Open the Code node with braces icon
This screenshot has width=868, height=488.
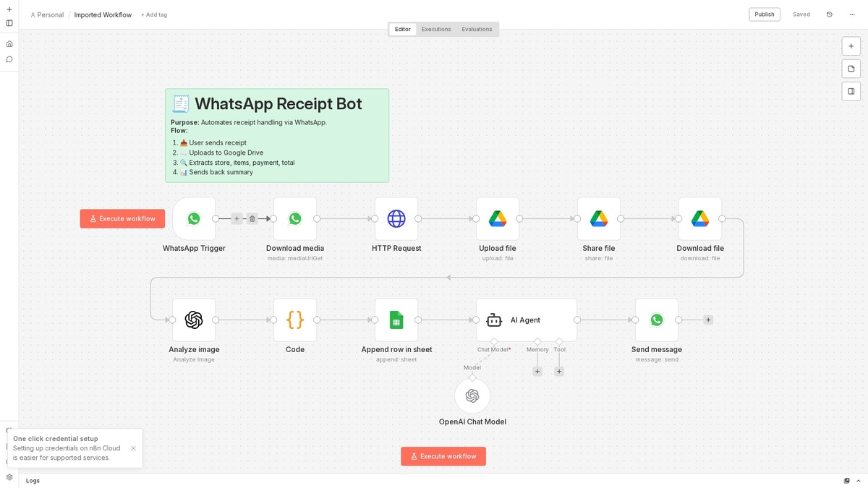(x=295, y=320)
